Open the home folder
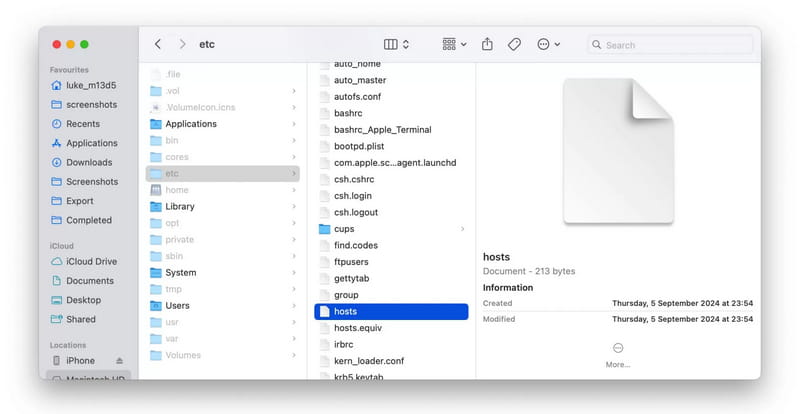This screenshot has width=800, height=414. pos(222,190)
